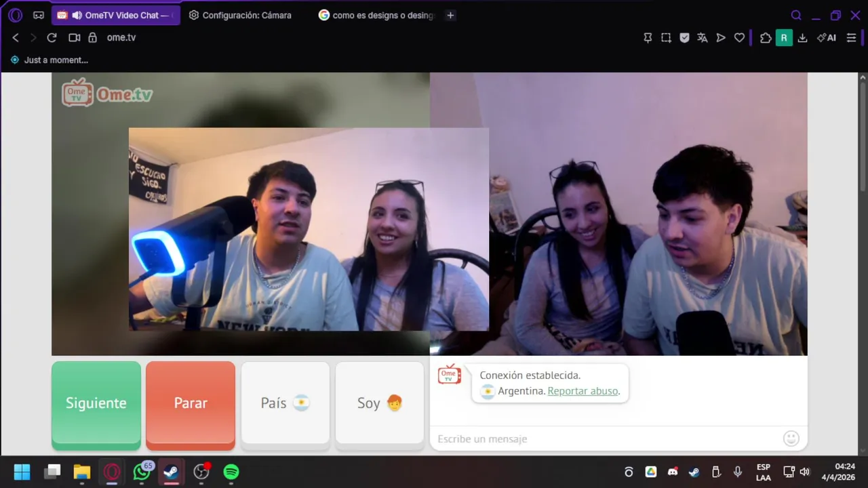Image resolution: width=868 pixels, height=488 pixels.
Task: Pin the page with pinboard icon
Action: (648, 38)
